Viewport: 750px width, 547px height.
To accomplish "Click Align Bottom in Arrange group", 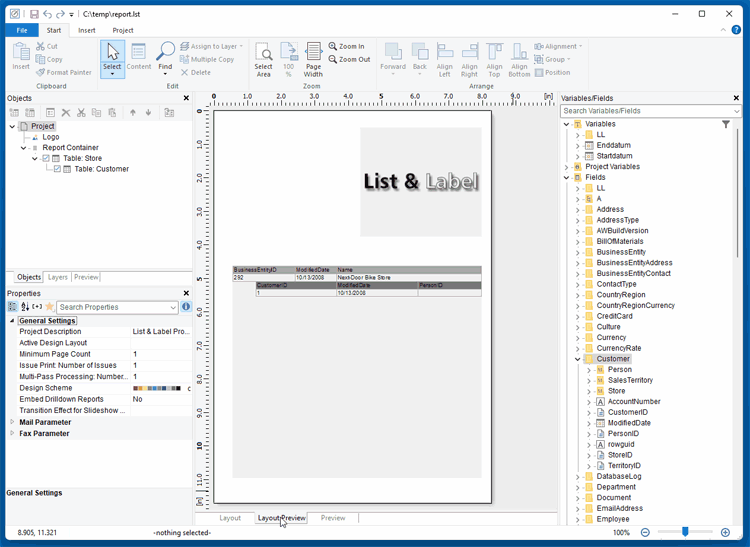I will tap(519, 60).
